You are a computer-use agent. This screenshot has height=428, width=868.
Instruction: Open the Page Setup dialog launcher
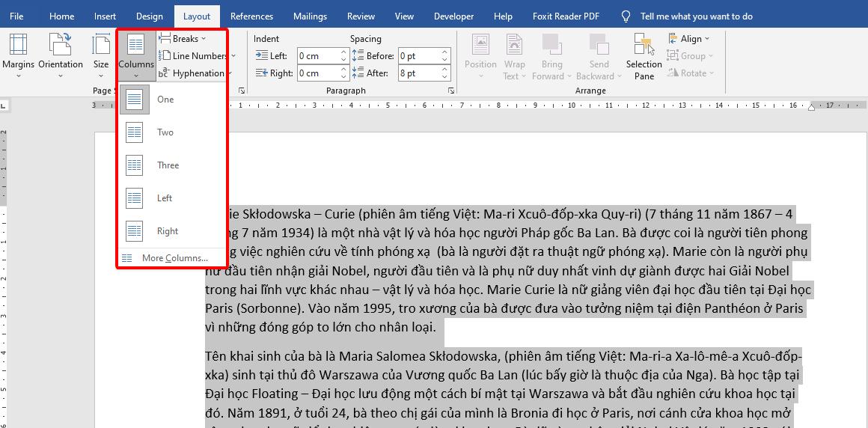coord(242,91)
